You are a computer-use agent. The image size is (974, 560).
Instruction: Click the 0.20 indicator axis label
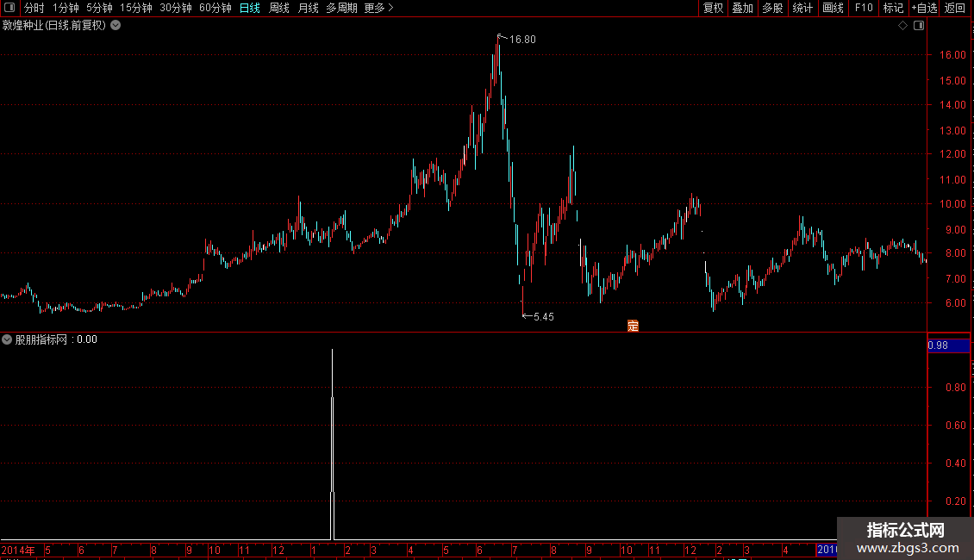(x=955, y=501)
